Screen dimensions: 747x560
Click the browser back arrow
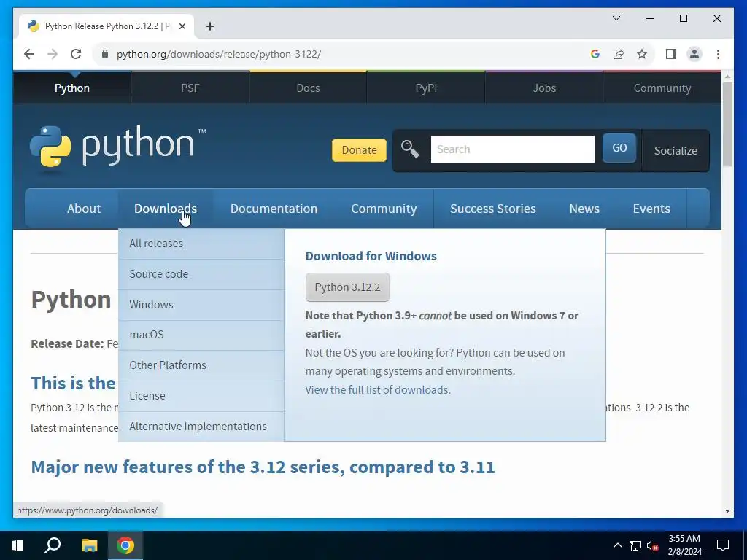coord(29,54)
